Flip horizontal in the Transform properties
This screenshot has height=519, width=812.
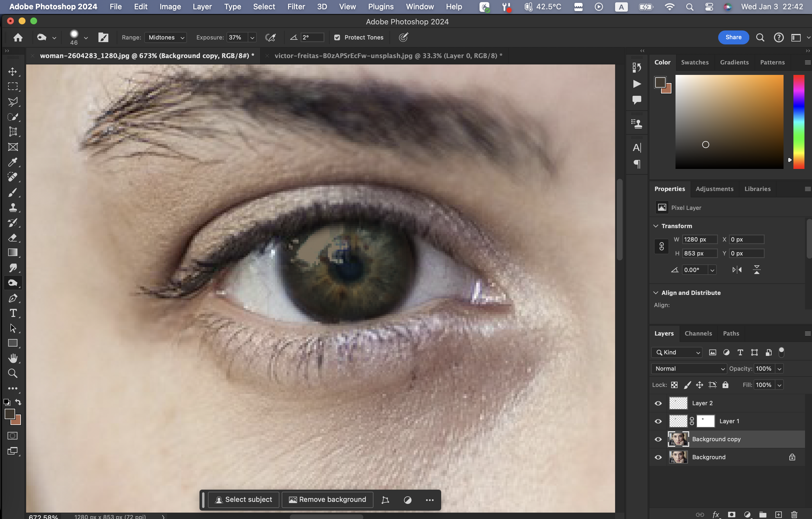point(737,270)
